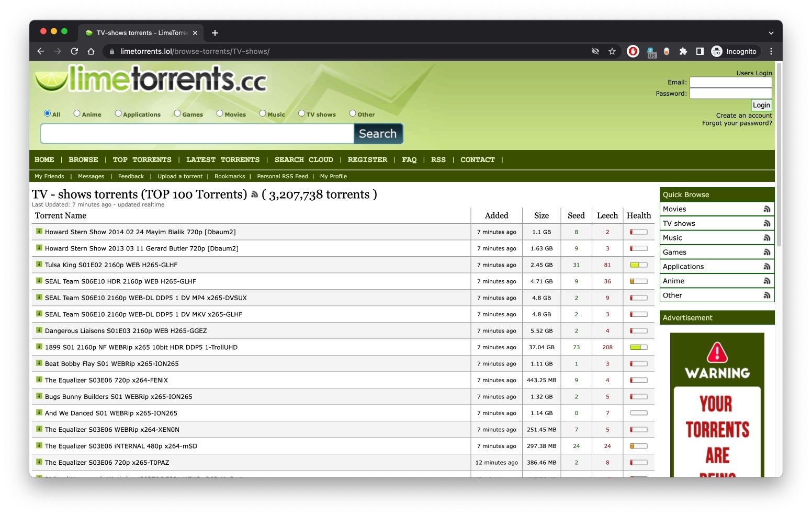Open the Extensions puzzle-piece icon

(683, 51)
